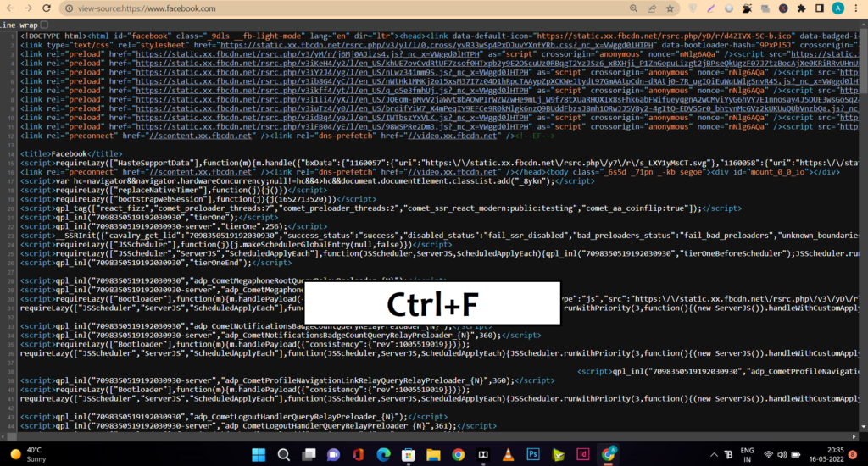868x466 pixels.
Task: Open the dark round K extension icon
Action: [783, 8]
